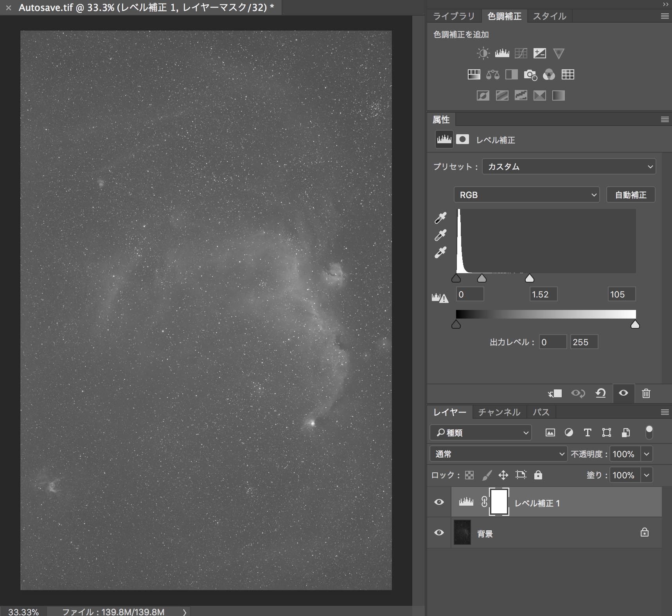Viewport: 672px width, 616px height.
Task: Open the RGB channel dropdown
Action: click(526, 195)
